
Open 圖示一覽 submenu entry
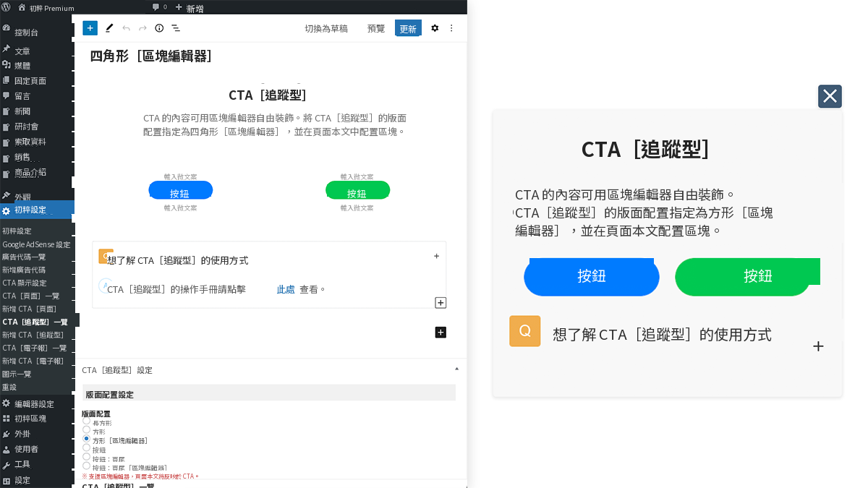pyautogui.click(x=17, y=374)
